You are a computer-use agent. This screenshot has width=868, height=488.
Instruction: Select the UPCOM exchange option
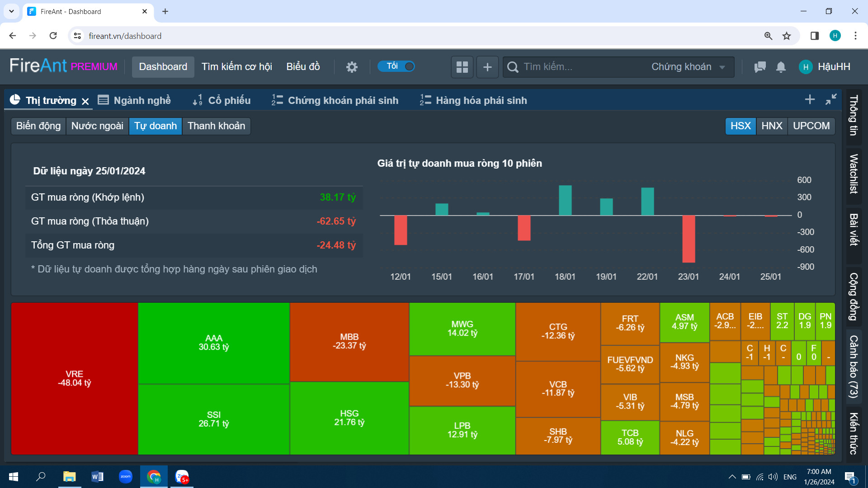tap(811, 126)
